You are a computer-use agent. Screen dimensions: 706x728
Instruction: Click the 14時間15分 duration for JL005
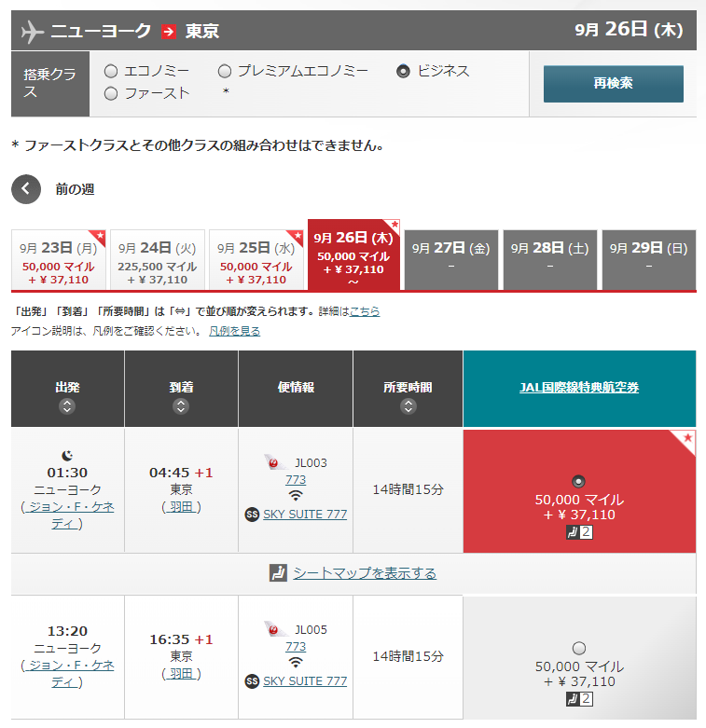click(408, 656)
